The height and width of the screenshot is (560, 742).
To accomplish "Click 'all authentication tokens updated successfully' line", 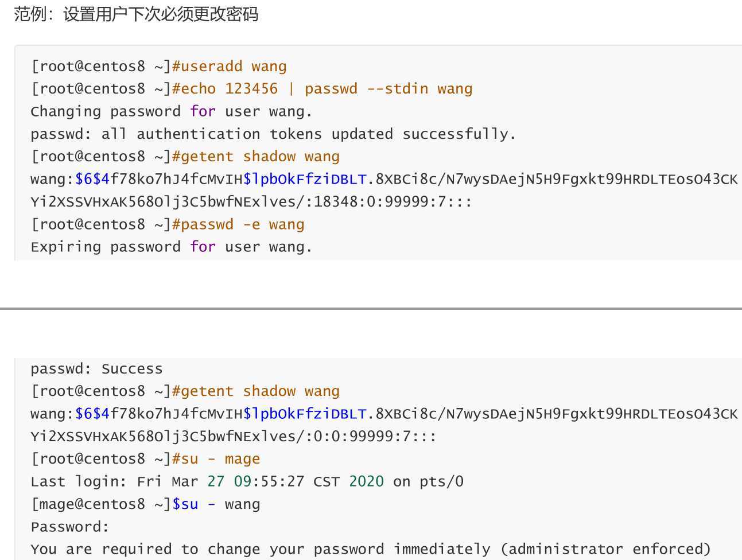I will (273, 134).
